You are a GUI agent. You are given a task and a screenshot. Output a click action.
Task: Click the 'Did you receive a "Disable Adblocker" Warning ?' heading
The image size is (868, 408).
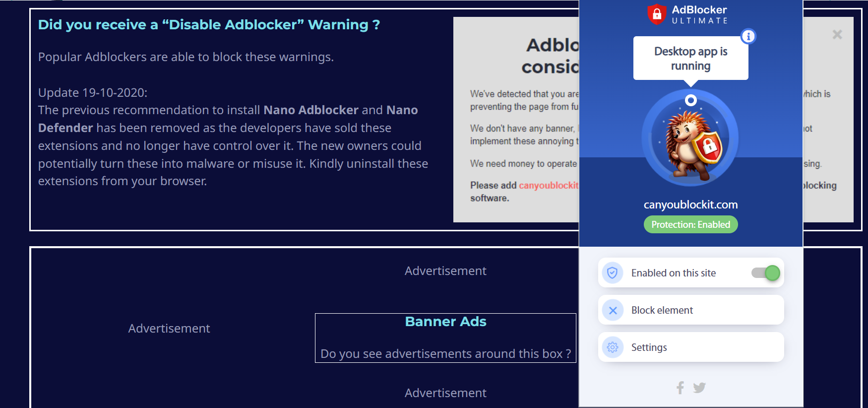pos(209,25)
